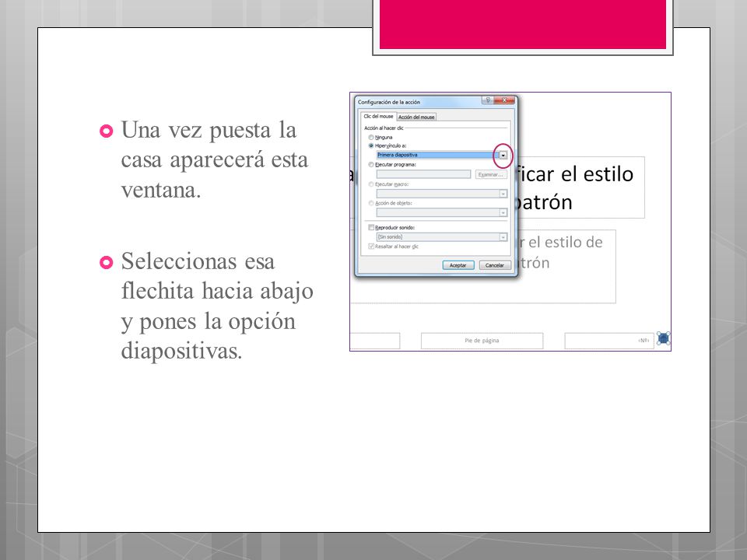Click the Ejecutar programa path field
Viewport: 747px width, 560px height.
tap(423, 175)
